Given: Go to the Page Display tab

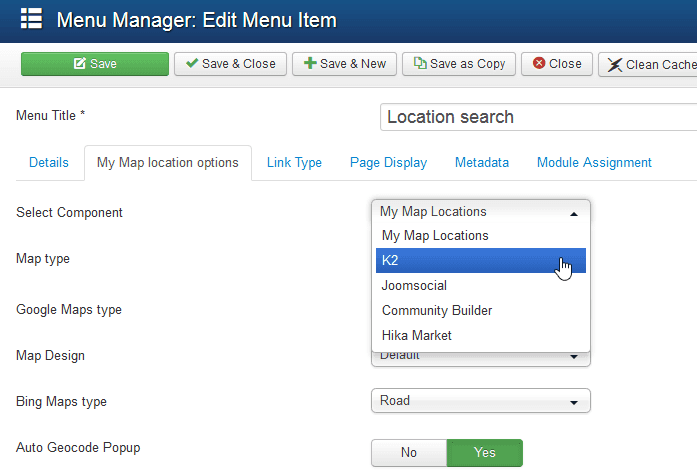Looking at the screenshot, I should point(388,163).
